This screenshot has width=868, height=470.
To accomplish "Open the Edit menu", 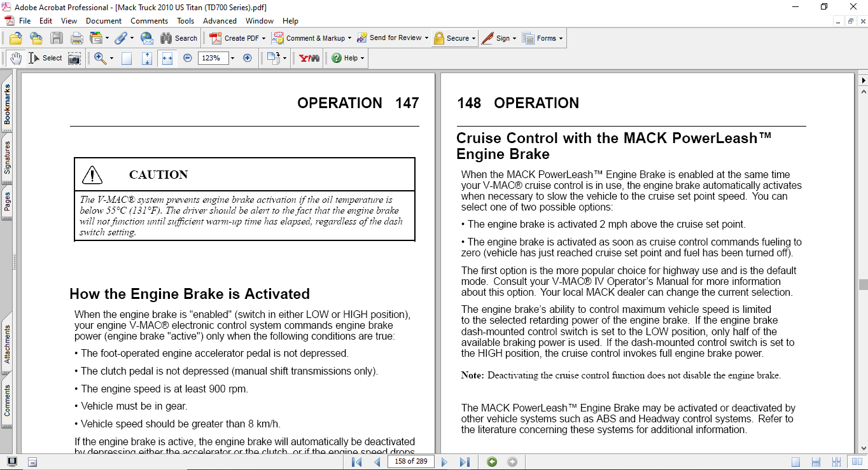I will 45,21.
